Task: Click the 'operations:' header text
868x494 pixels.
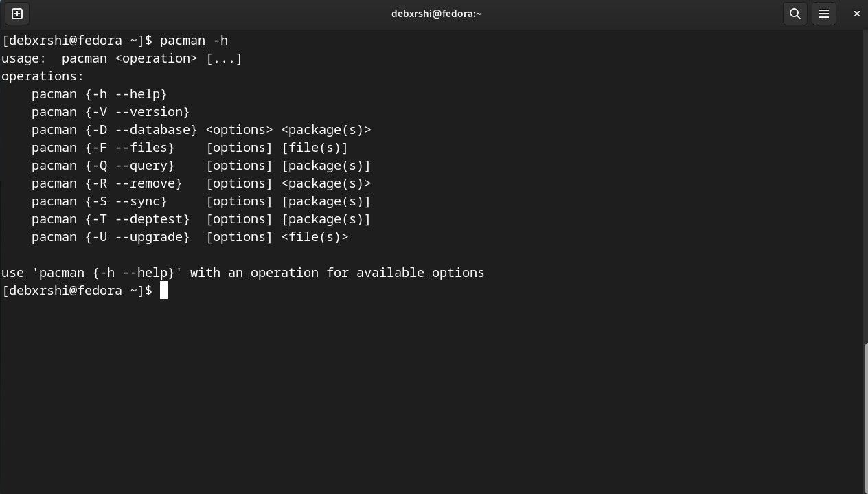Action: tap(42, 76)
